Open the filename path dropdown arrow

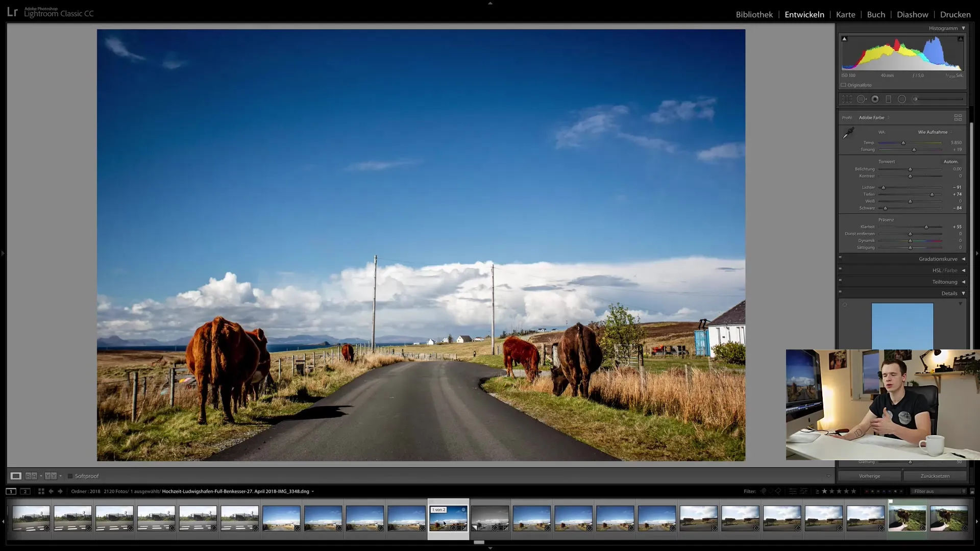click(312, 492)
